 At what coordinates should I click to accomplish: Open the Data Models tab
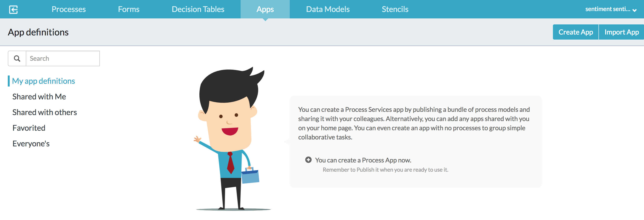click(328, 9)
